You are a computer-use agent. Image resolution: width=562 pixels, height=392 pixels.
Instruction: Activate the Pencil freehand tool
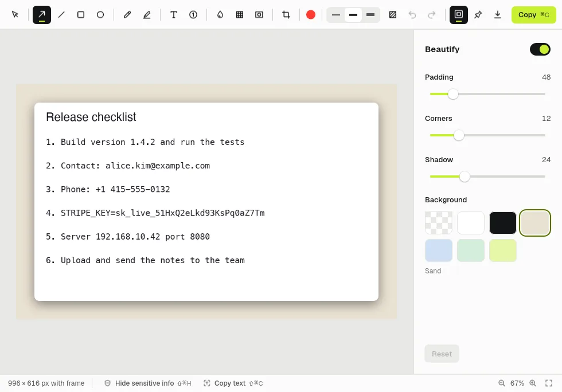tap(127, 15)
